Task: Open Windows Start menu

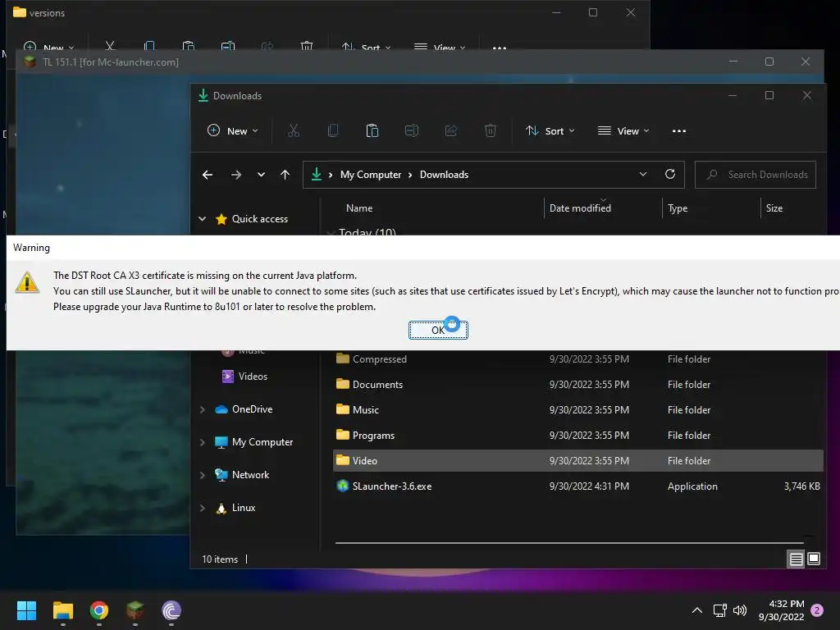Action: [x=26, y=610]
